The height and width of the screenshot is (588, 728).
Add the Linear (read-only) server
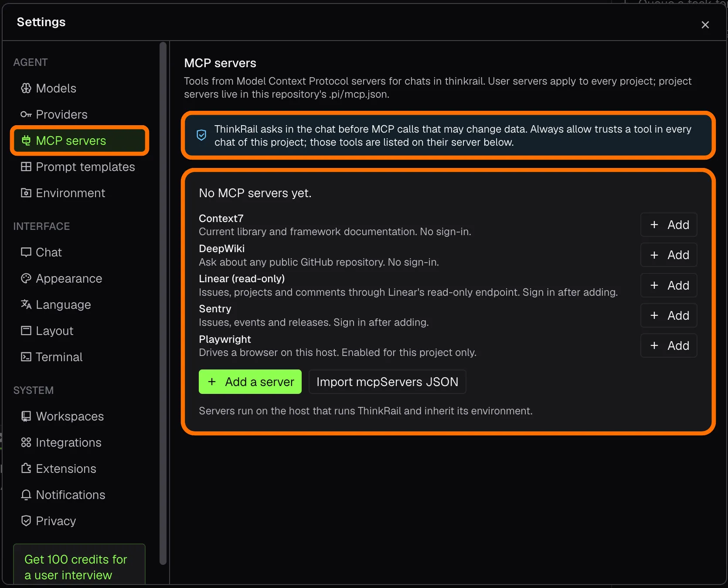(x=669, y=285)
